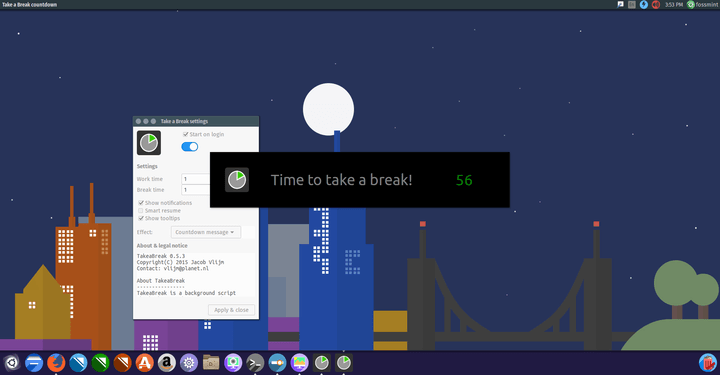Image resolution: width=720 pixels, height=375 pixels.
Task: Enable the Smart resume checkbox
Action: tap(141, 211)
